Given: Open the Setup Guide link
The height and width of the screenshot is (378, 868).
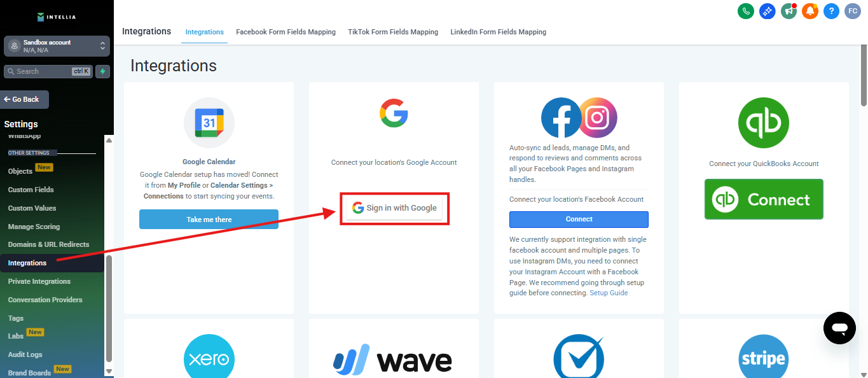Looking at the screenshot, I should click(609, 293).
